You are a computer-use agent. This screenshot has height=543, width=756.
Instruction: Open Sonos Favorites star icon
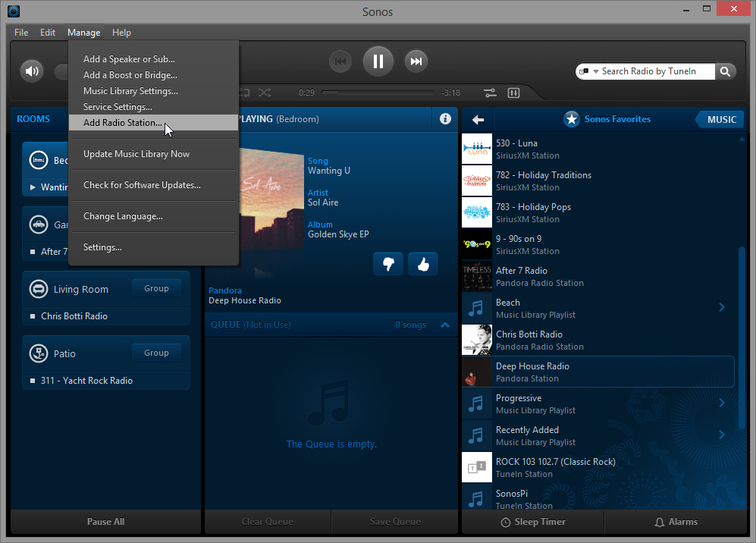click(x=571, y=119)
